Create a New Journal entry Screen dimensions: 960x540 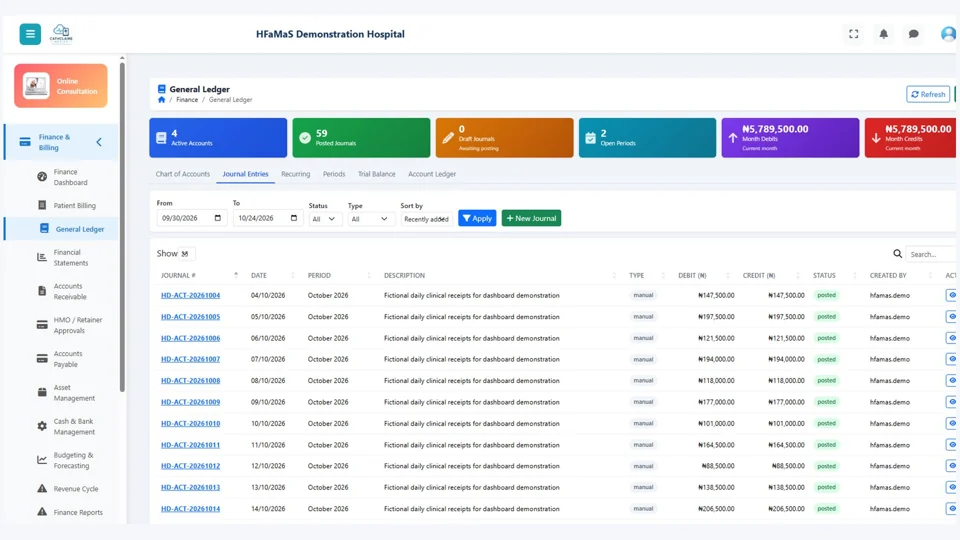[531, 218]
